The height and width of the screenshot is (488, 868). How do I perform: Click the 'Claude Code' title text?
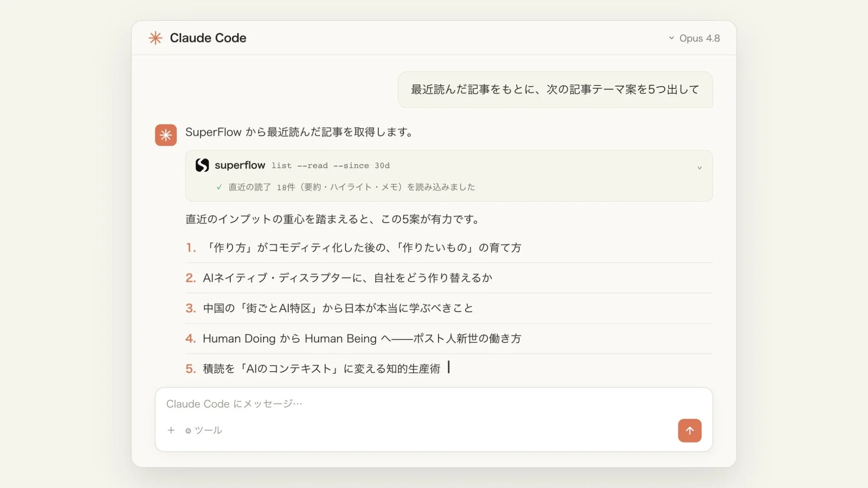point(208,38)
